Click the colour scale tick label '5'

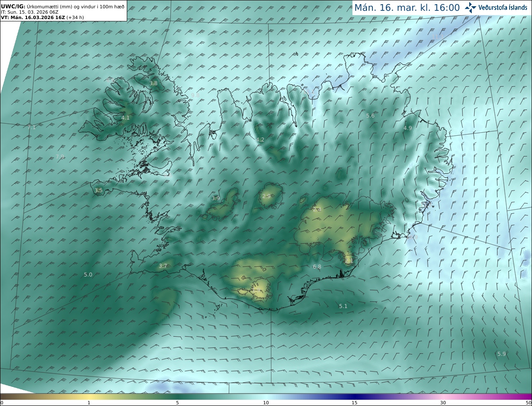[x=177, y=403]
